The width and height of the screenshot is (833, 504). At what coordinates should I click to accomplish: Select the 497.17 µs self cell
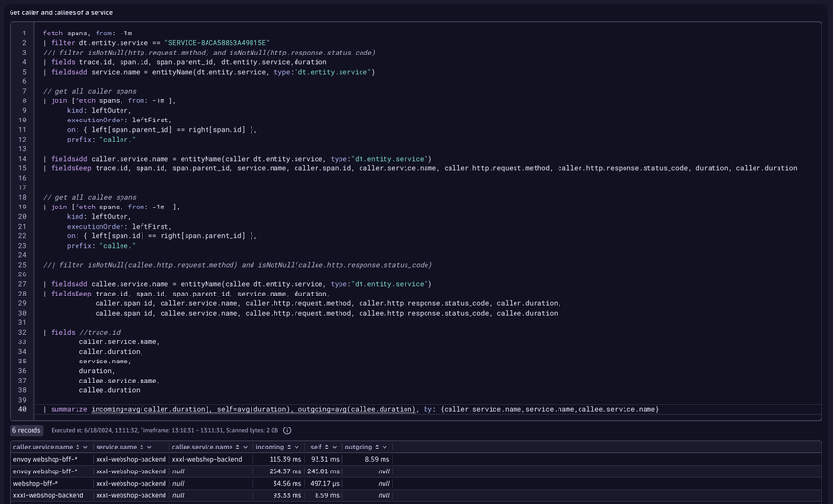tap(323, 484)
